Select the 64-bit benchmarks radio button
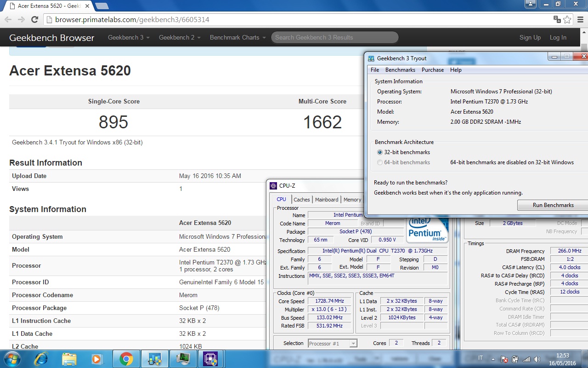588x368 pixels. point(379,162)
